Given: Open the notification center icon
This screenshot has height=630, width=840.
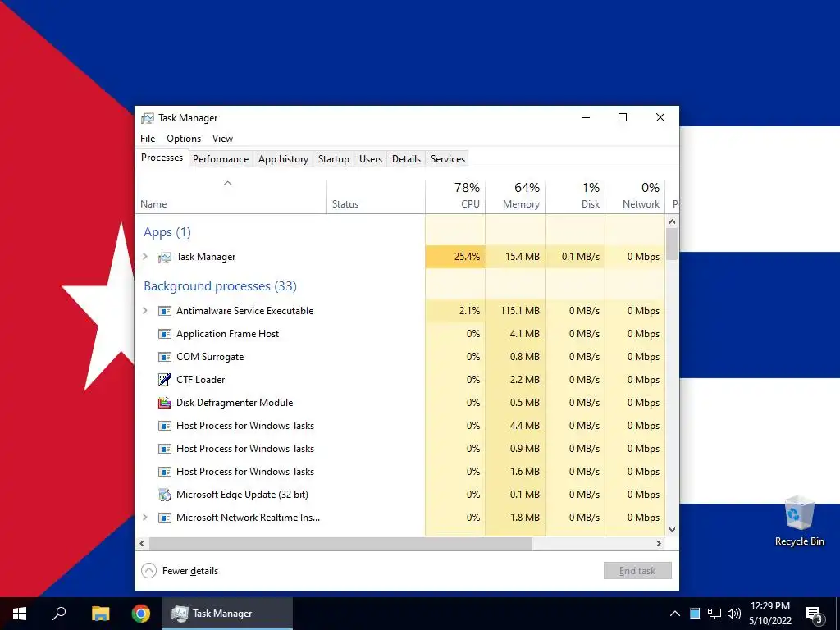Looking at the screenshot, I should 815,614.
